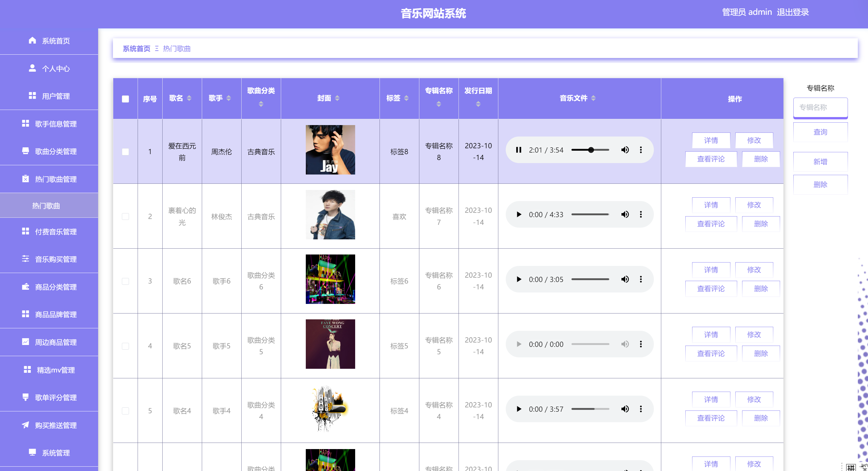Open more options on 爱在西元前 player

pyautogui.click(x=641, y=150)
